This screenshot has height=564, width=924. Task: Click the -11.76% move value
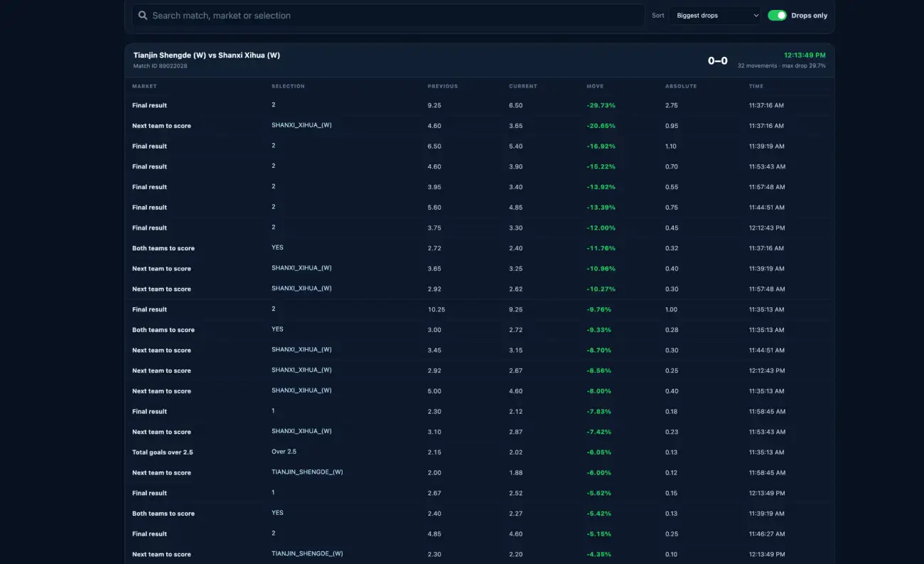pos(601,248)
